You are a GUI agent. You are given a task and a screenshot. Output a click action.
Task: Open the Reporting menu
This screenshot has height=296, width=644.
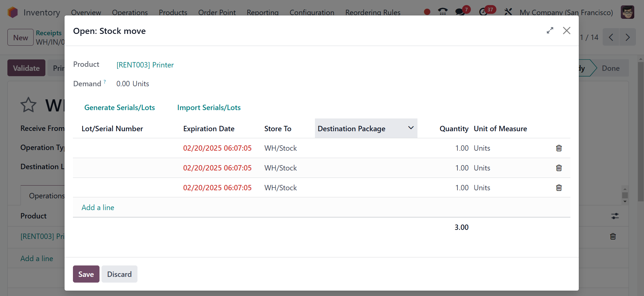pyautogui.click(x=263, y=12)
